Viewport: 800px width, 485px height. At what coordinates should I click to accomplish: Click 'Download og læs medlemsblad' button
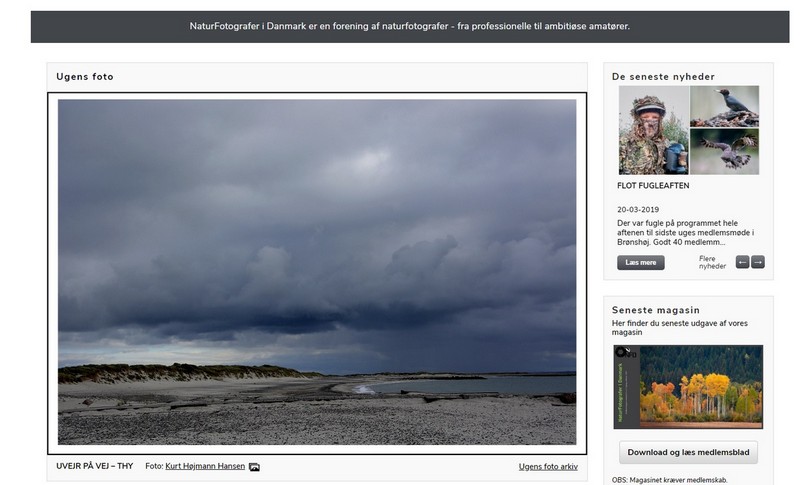click(688, 452)
